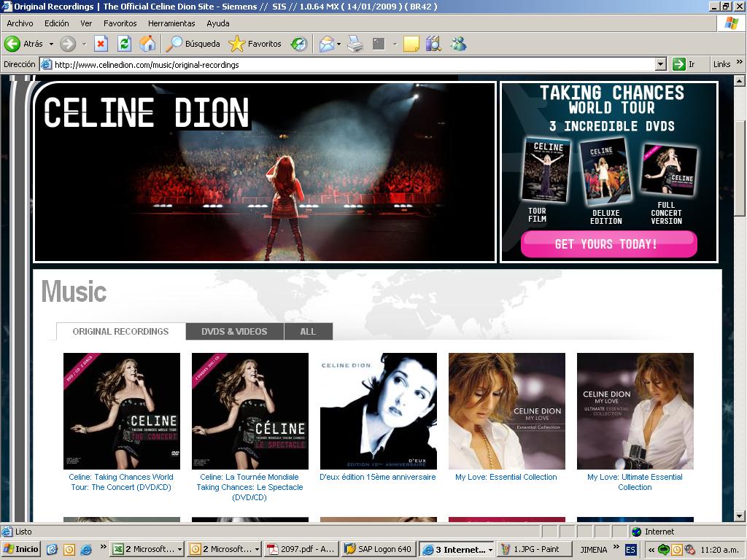Switch to the ALL tab

[x=308, y=332]
